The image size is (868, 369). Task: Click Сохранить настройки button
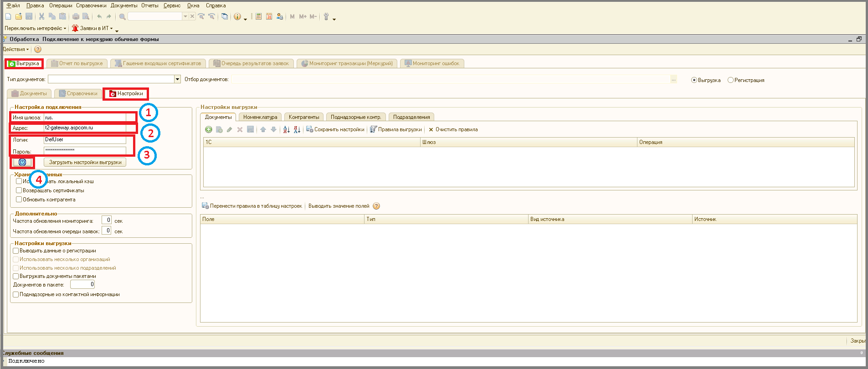click(x=335, y=129)
